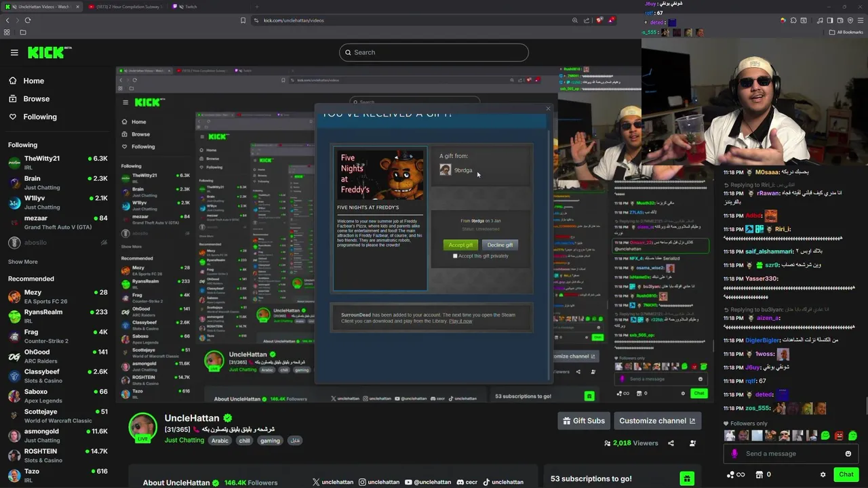
Task: Click the Send a message field
Action: 790,453
